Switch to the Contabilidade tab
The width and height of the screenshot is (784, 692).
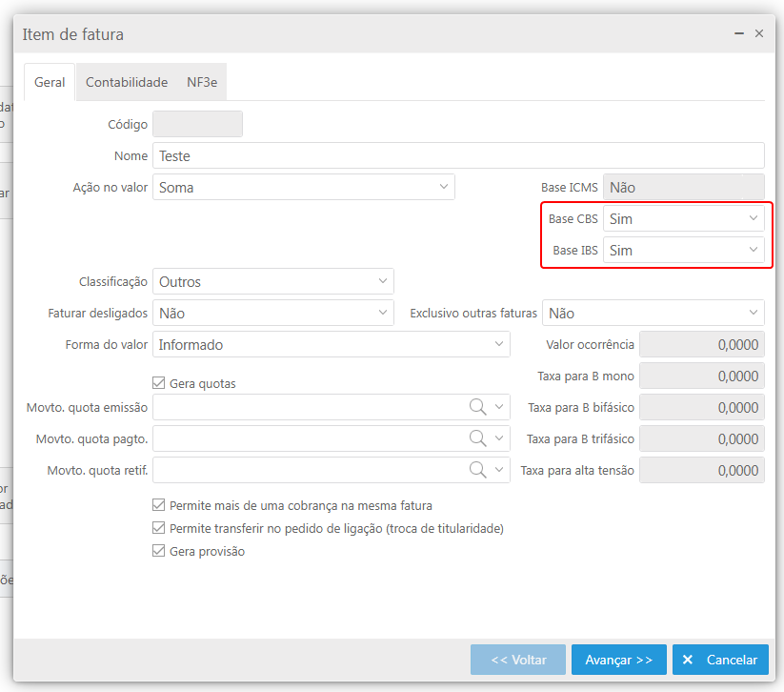click(x=127, y=83)
